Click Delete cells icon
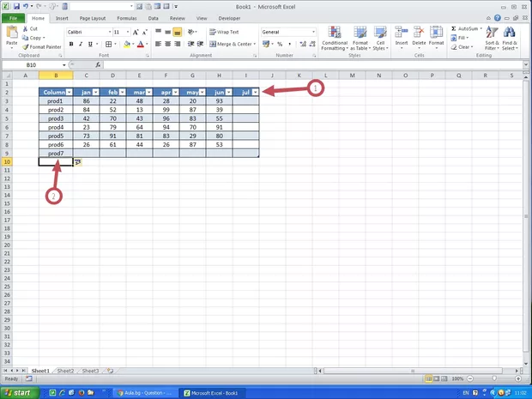Screen dimensions: 532x399 419,33
